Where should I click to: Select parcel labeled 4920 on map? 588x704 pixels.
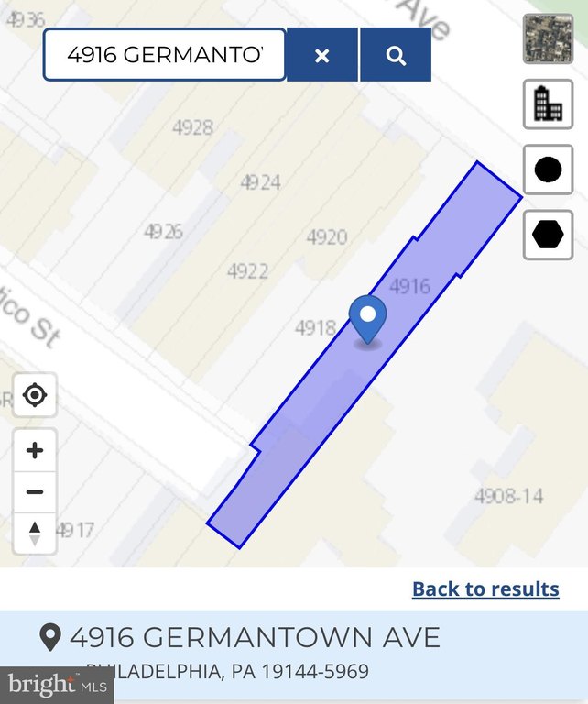click(327, 237)
